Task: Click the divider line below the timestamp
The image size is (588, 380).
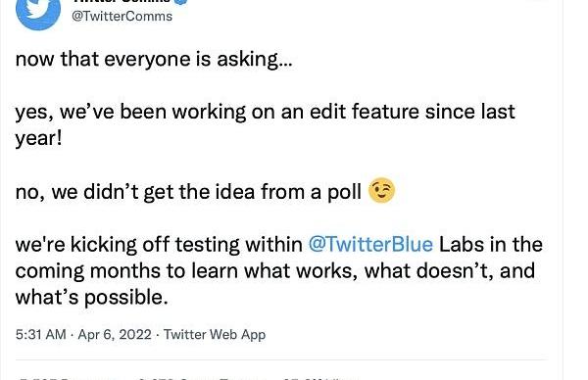Action: click(x=281, y=360)
